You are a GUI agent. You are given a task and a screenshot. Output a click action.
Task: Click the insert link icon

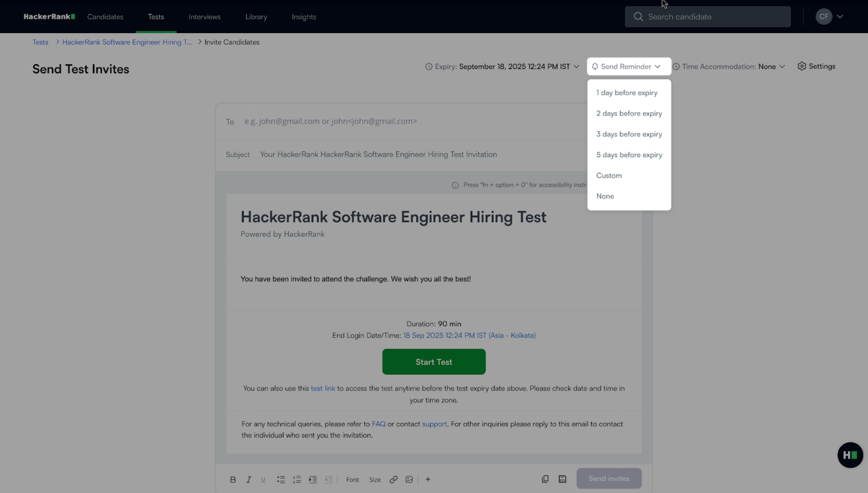(393, 479)
